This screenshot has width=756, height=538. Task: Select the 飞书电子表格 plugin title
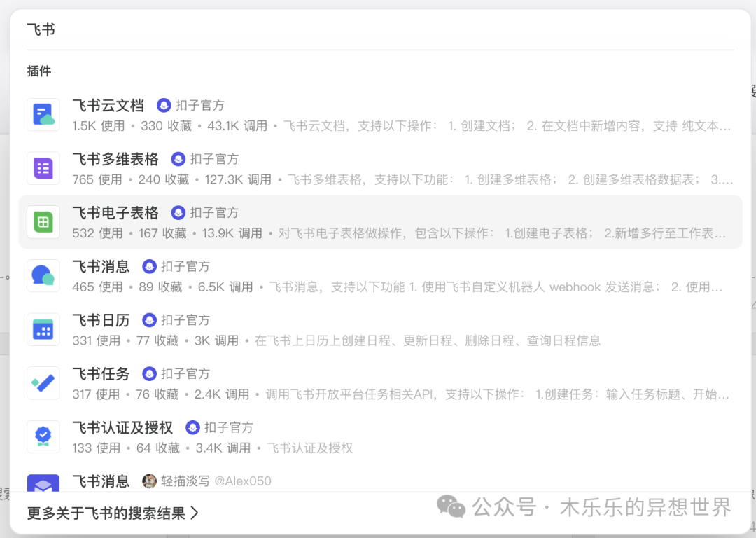click(115, 212)
